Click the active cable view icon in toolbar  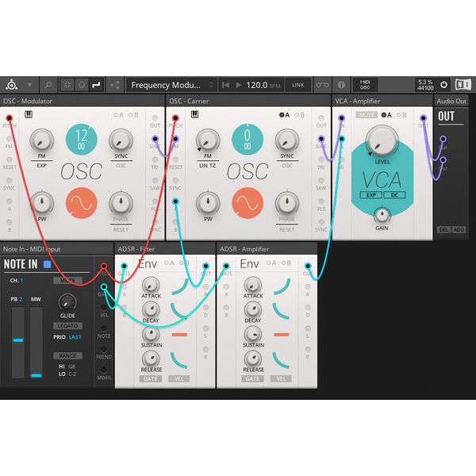click(96, 85)
